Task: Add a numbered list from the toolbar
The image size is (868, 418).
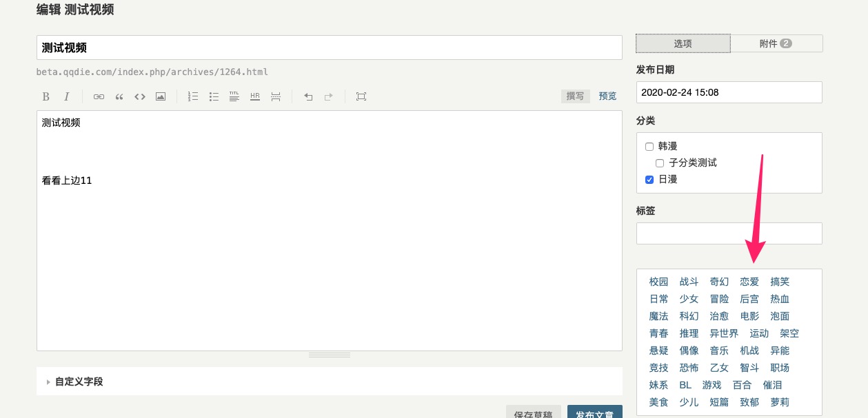Action: click(x=193, y=96)
